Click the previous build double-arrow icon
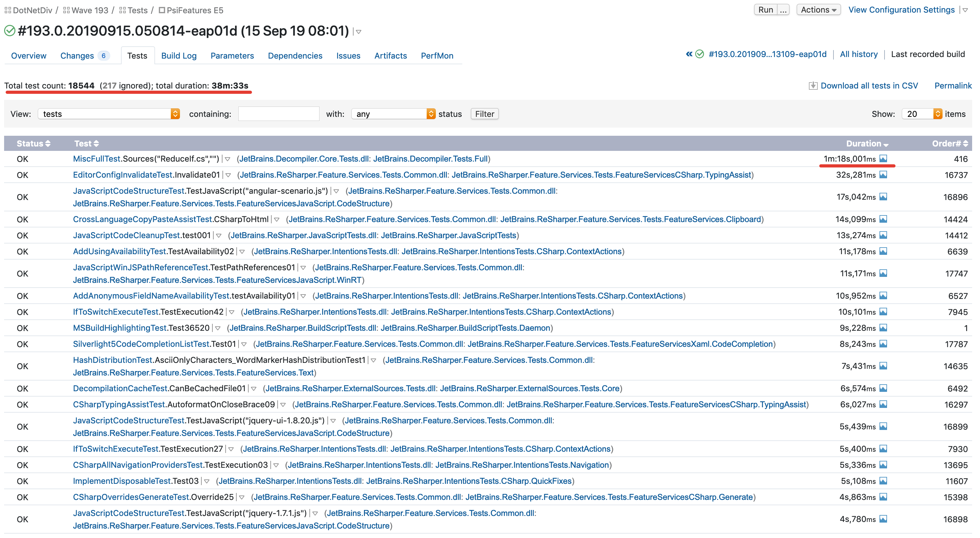This screenshot has height=538, width=980. pos(689,54)
